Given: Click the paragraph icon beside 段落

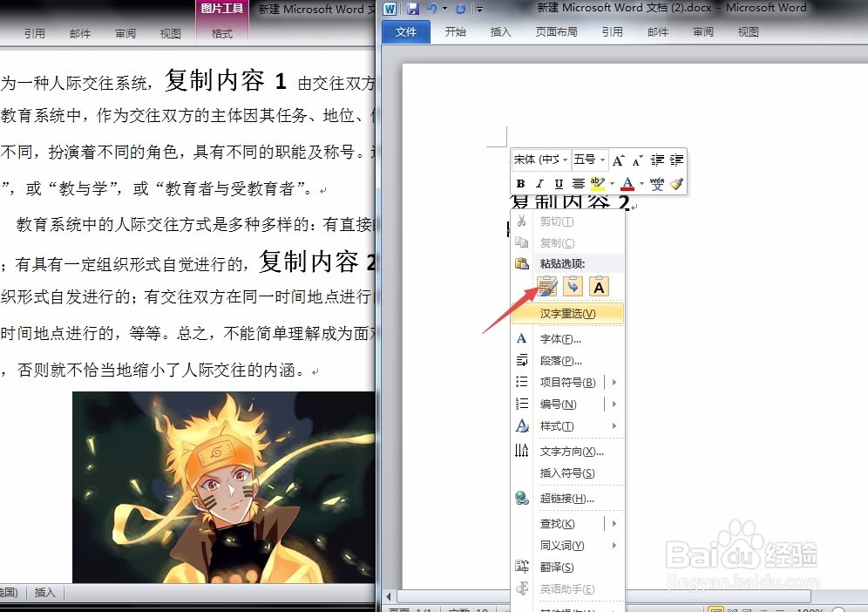Looking at the screenshot, I should (x=521, y=360).
